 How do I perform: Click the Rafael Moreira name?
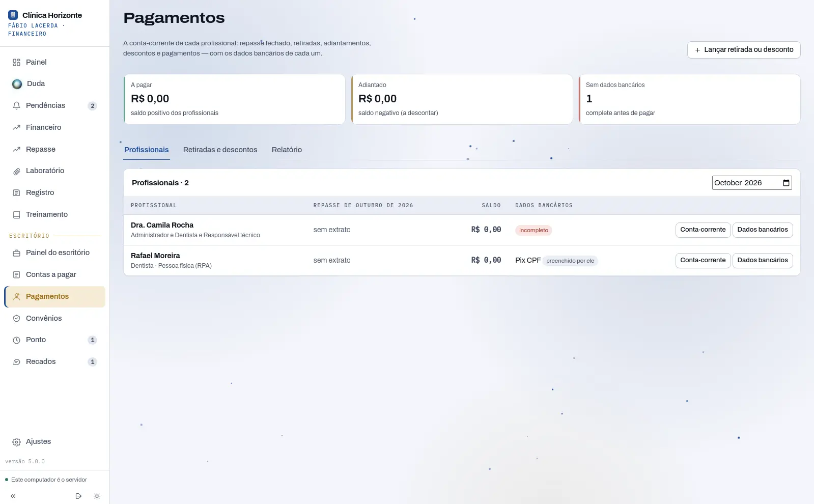point(155,256)
